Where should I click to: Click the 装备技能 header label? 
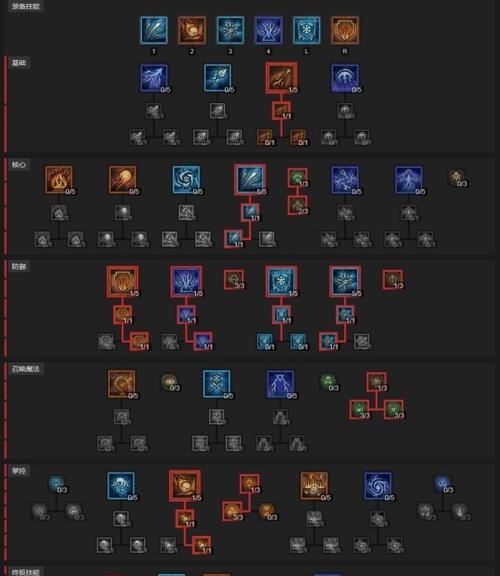[26, 6]
